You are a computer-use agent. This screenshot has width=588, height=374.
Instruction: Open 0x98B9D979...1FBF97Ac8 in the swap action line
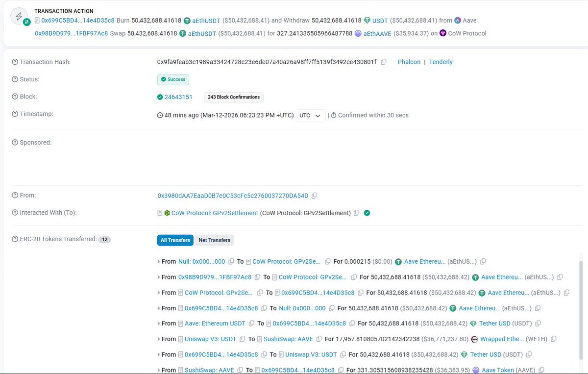pos(72,33)
